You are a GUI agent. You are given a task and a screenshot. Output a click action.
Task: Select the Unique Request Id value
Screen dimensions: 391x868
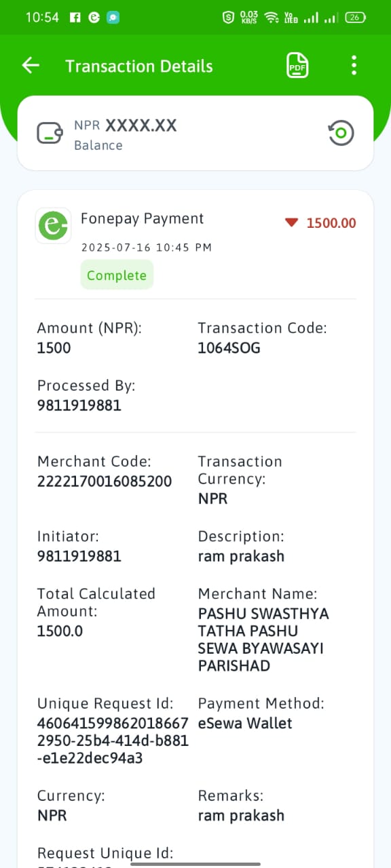(x=113, y=741)
